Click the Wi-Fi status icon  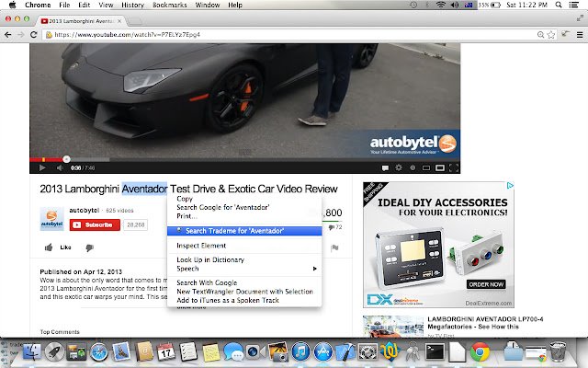(x=441, y=5)
